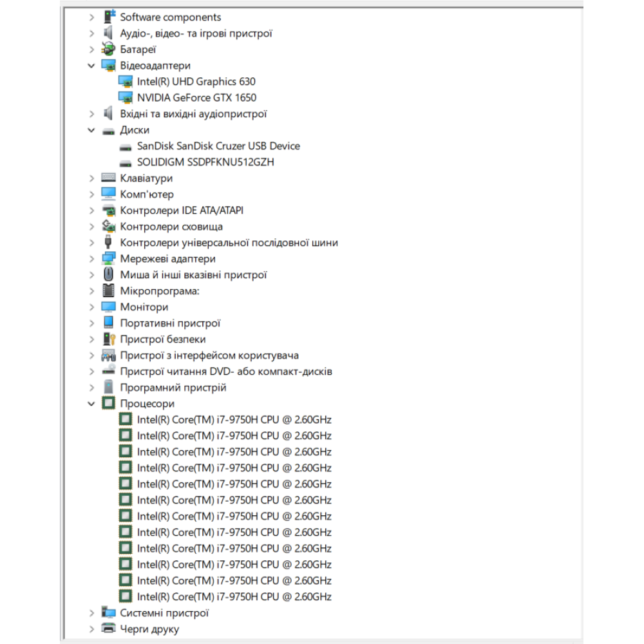Viewport: 644px width, 644px height.
Task: Select the Аудіо-, відео- та ігрові пристрої label
Action: click(x=196, y=33)
